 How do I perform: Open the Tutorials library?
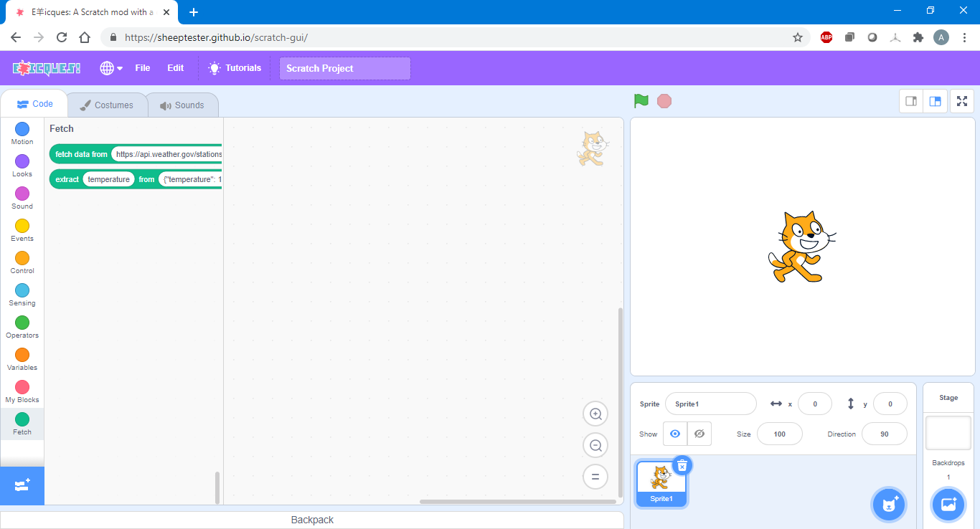[x=235, y=68]
